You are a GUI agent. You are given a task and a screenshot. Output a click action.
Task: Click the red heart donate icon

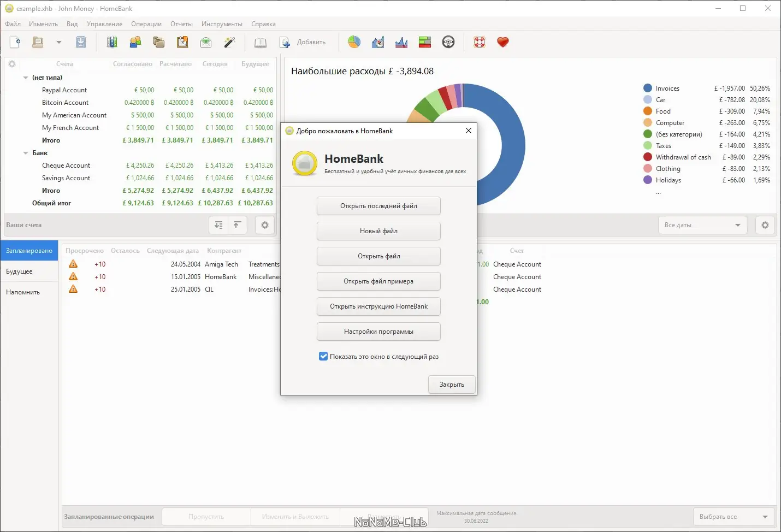click(x=503, y=42)
